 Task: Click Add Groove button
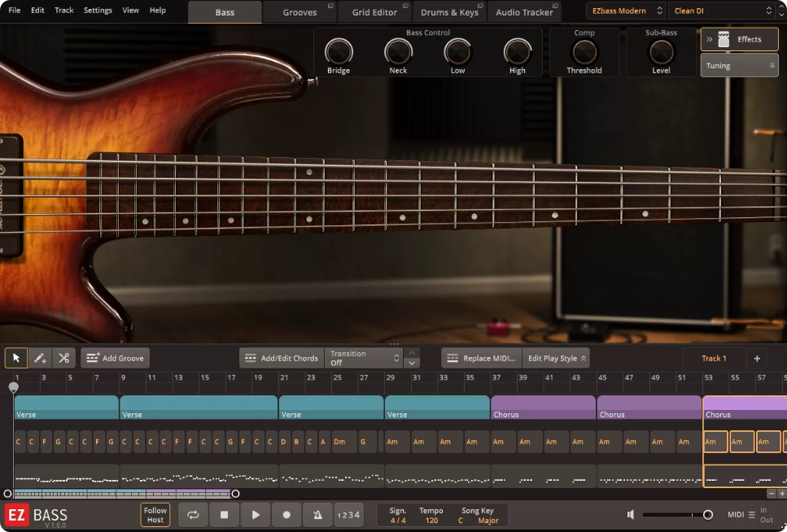pyautogui.click(x=116, y=359)
